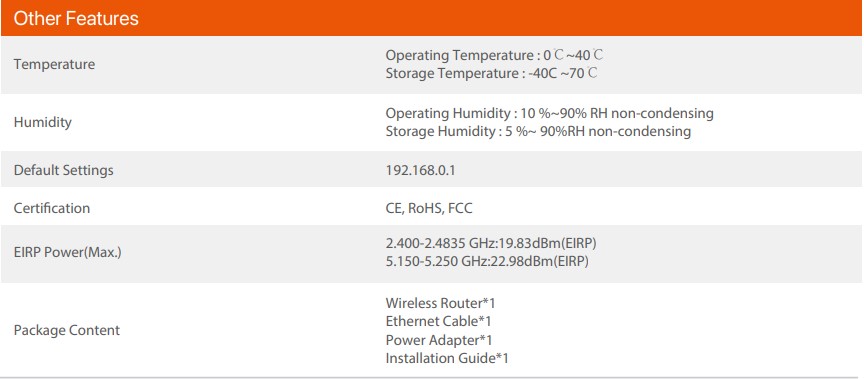Image resolution: width=864 pixels, height=379 pixels.
Task: Click the Power Adapter*1 item
Action: (439, 340)
